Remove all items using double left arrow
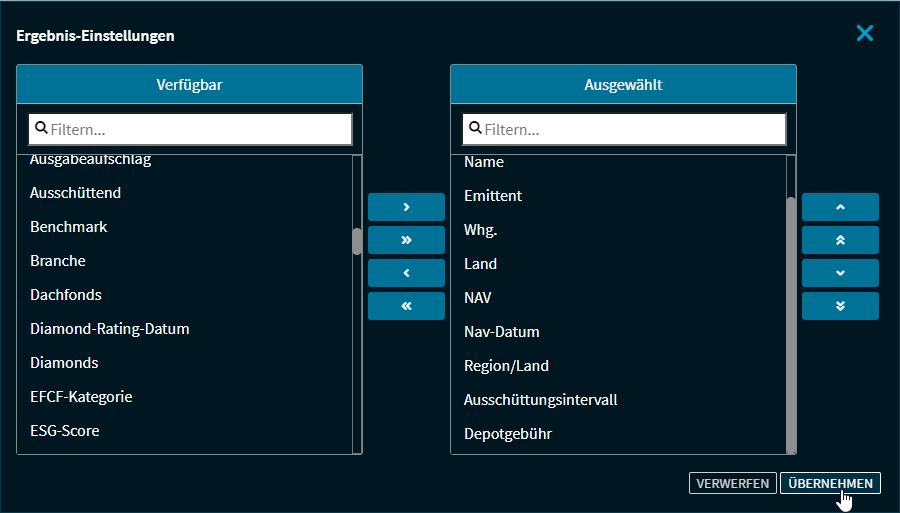The width and height of the screenshot is (900, 513). point(406,306)
